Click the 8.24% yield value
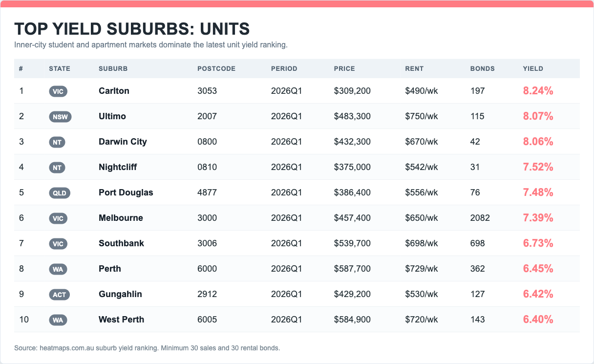Image resolution: width=594 pixels, height=364 pixels. tap(538, 91)
